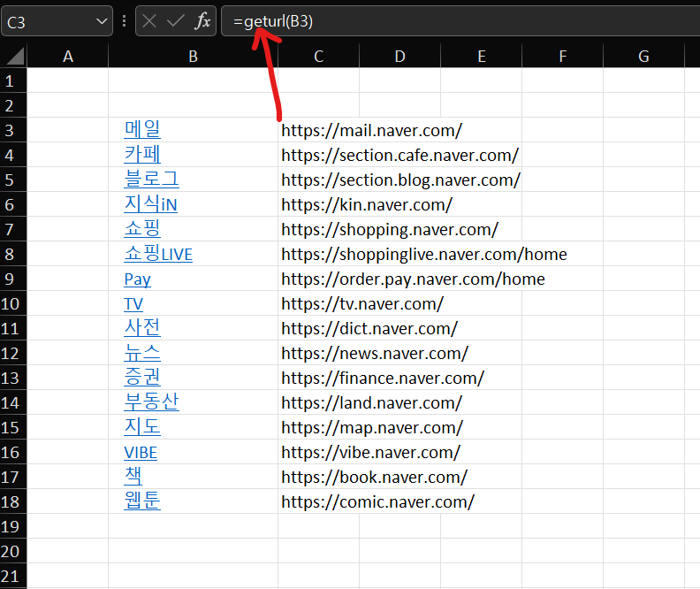Screen dimensions: 700x589
Task: Open the 뉴스 hyperlink
Action: coord(142,353)
